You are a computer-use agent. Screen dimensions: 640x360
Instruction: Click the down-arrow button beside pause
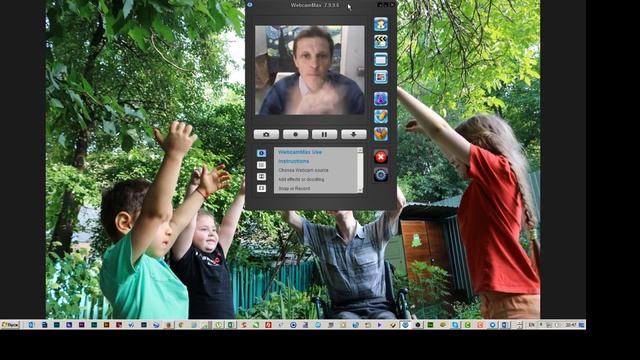354,134
